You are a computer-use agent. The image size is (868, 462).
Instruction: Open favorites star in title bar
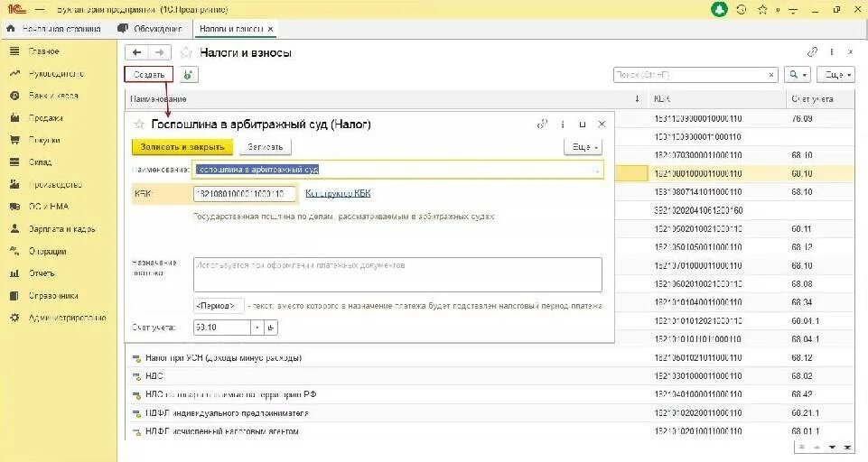[x=762, y=9]
